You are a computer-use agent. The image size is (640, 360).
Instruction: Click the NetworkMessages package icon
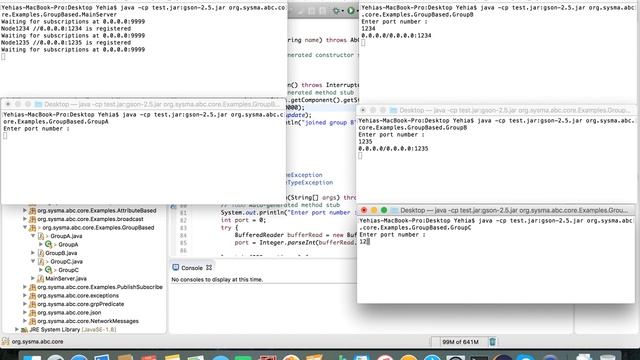32,321
